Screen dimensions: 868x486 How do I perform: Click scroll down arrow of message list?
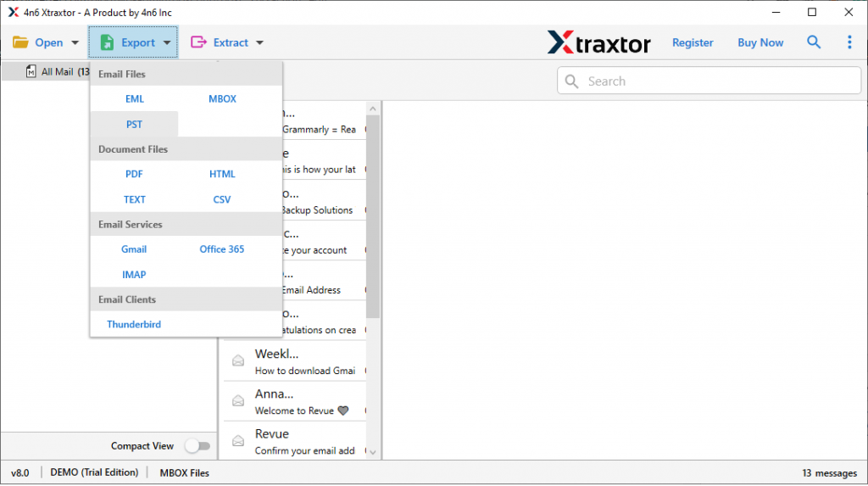373,452
